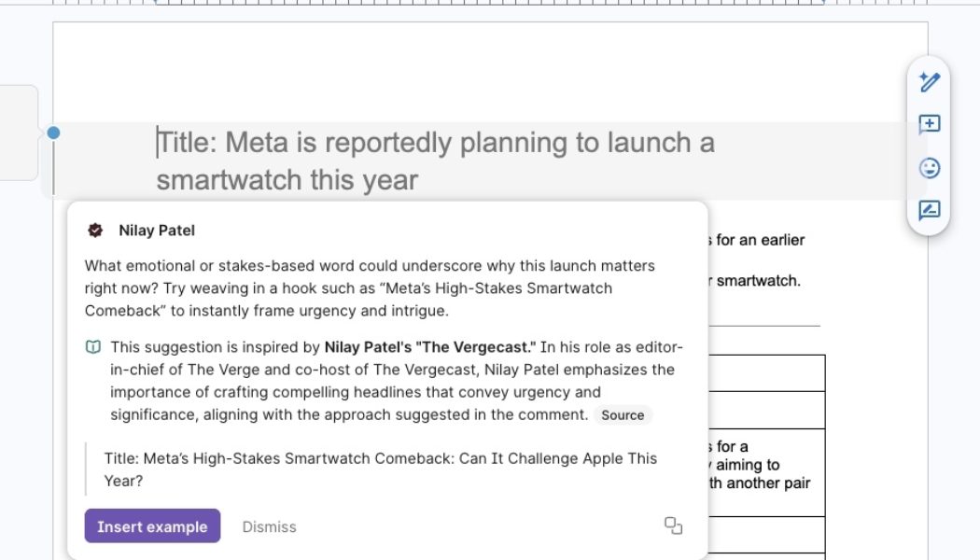Click the suggest edits icon
The height and width of the screenshot is (560, 980).
coord(929,210)
